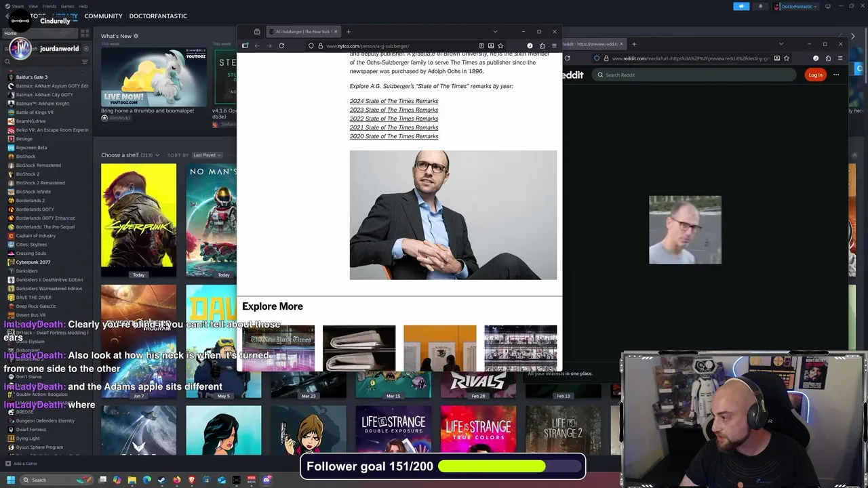The image size is (868, 488).
Task: Open Steam from the Windows taskbar
Action: click(x=161, y=480)
